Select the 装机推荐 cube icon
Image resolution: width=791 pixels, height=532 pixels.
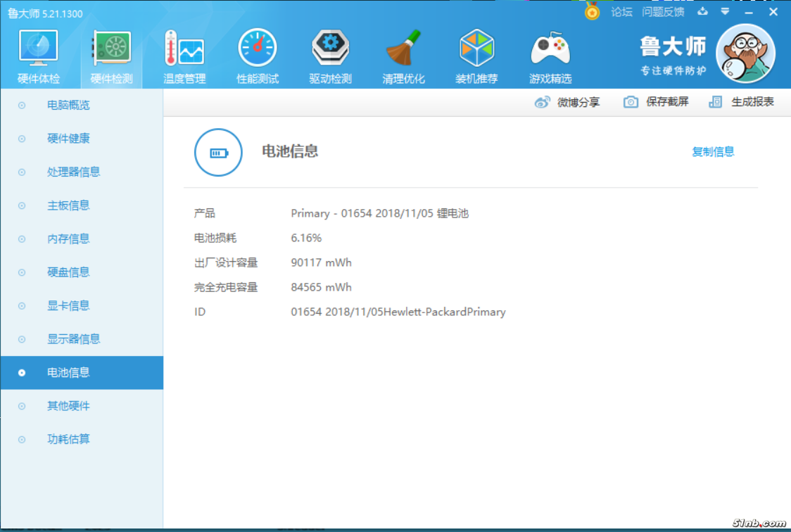[476, 49]
